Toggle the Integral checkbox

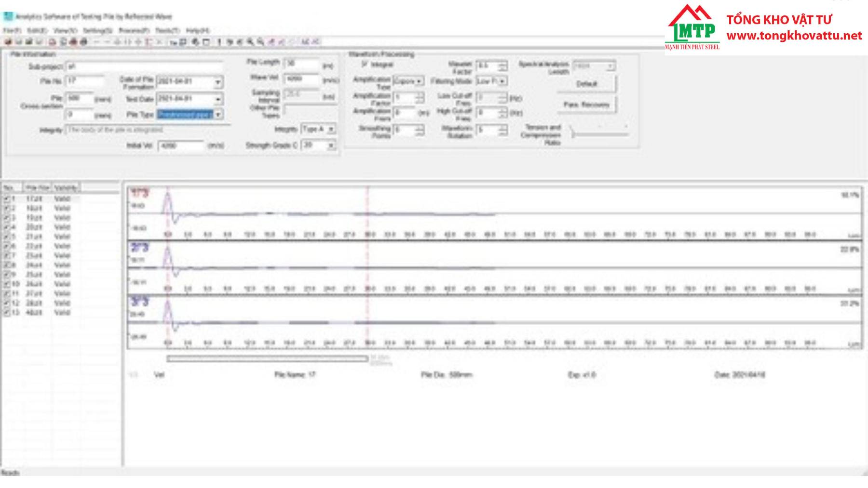(x=365, y=64)
